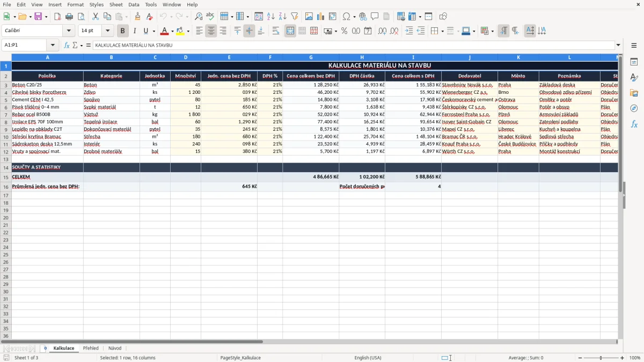The width and height of the screenshot is (644, 362).
Task: Expand the Font Name dropdown
Action: (x=69, y=31)
